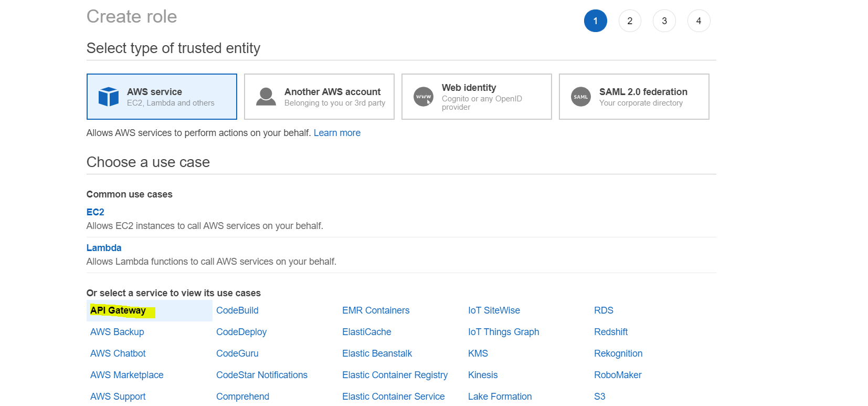Select the CodeDeploy service
The width and height of the screenshot is (868, 406).
(x=241, y=332)
